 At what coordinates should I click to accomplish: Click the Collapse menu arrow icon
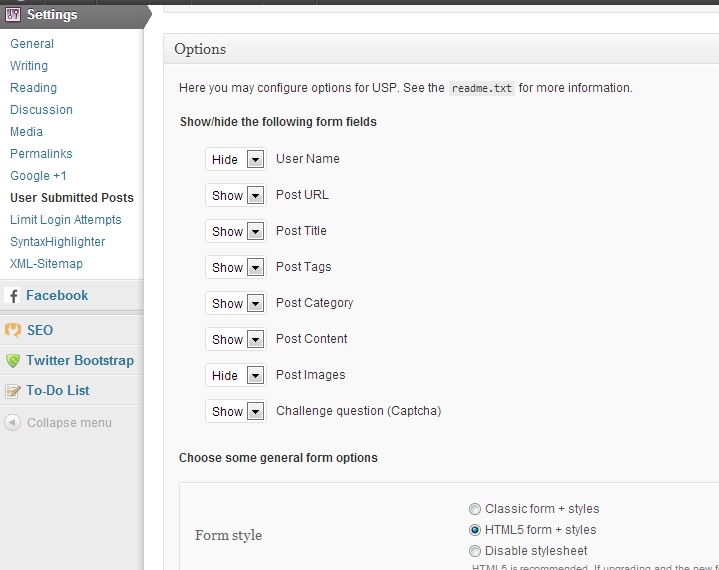pyautogui.click(x=12, y=423)
